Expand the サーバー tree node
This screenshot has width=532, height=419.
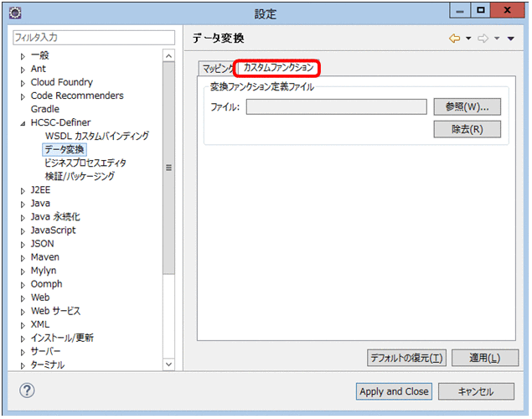coord(23,352)
